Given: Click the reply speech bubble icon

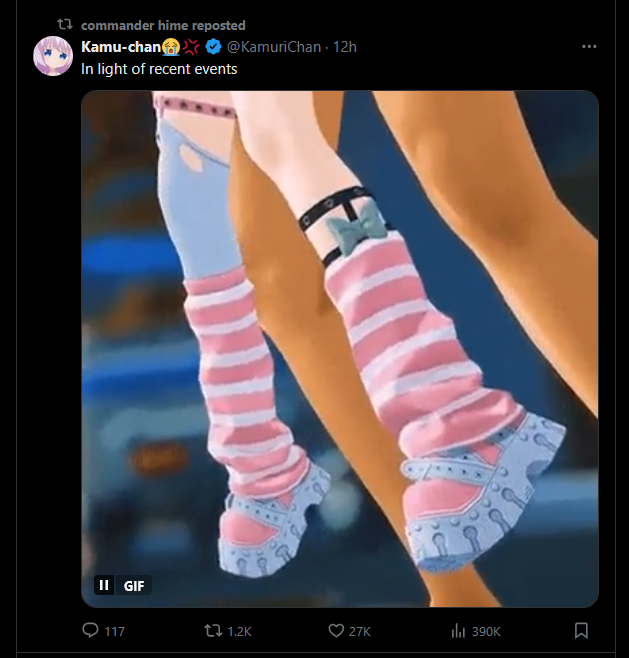Looking at the screenshot, I should [90, 630].
